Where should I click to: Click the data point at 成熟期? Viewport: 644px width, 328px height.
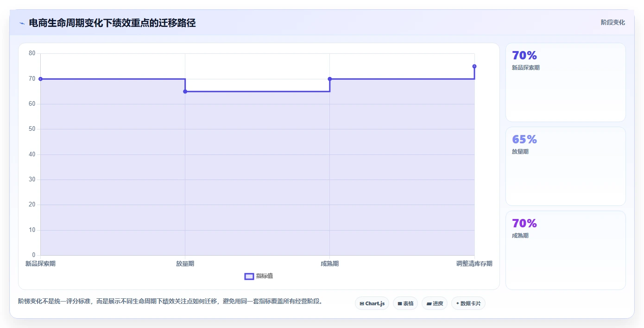pyautogui.click(x=330, y=79)
